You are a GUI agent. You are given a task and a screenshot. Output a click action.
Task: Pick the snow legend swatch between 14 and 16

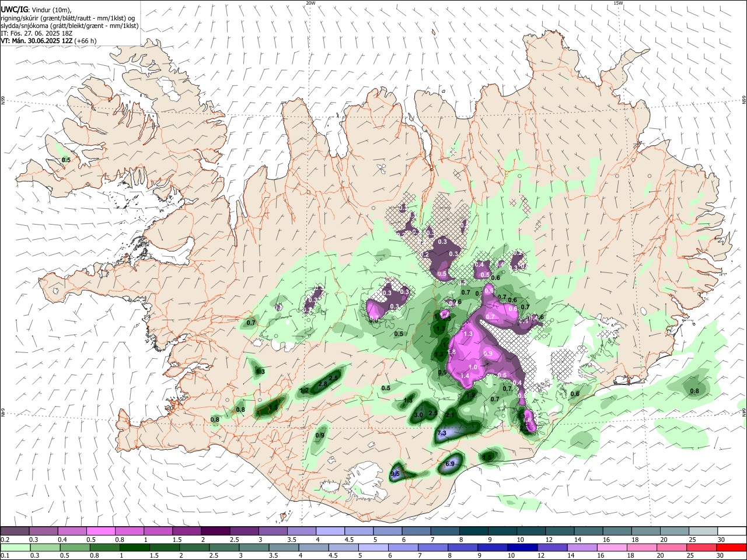pyautogui.click(x=589, y=531)
